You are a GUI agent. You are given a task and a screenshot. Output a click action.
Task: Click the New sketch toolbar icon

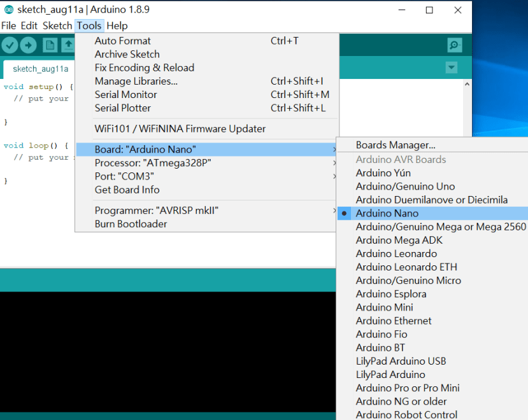[50, 45]
